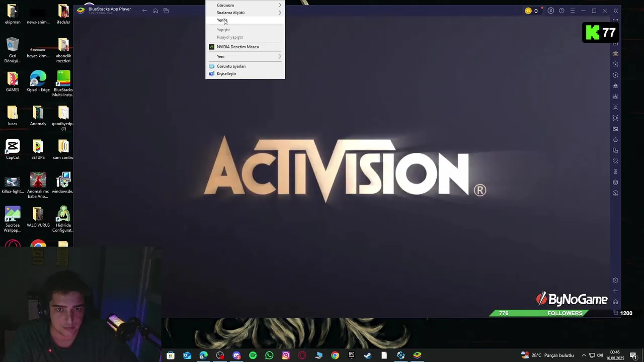Click BlueStacks sidebar bottom home icon

pos(615,302)
